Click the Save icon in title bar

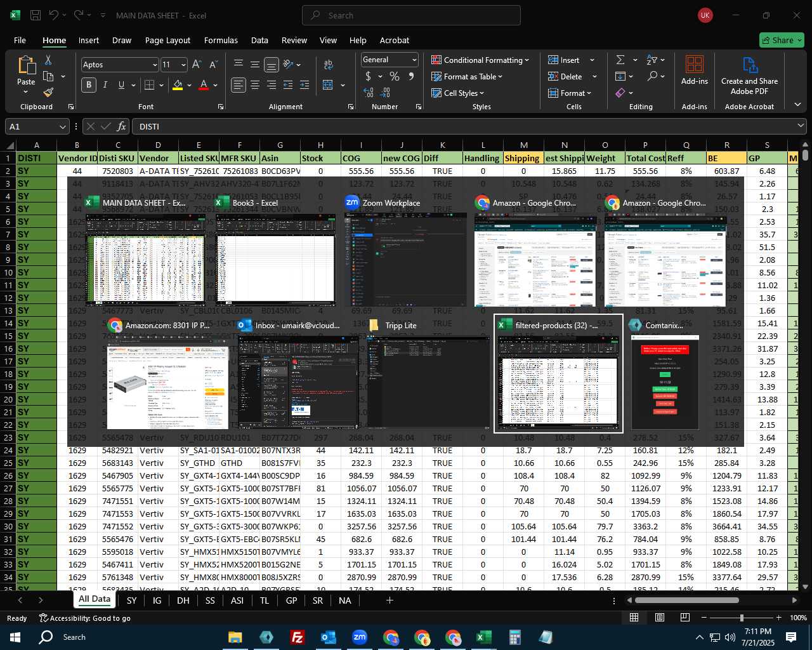coord(36,15)
